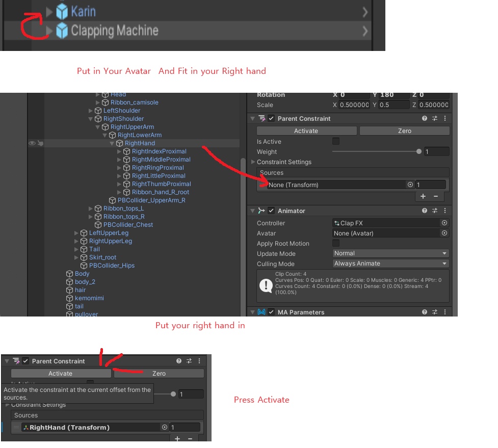Open the Culling Mode dropdown

(x=390, y=263)
